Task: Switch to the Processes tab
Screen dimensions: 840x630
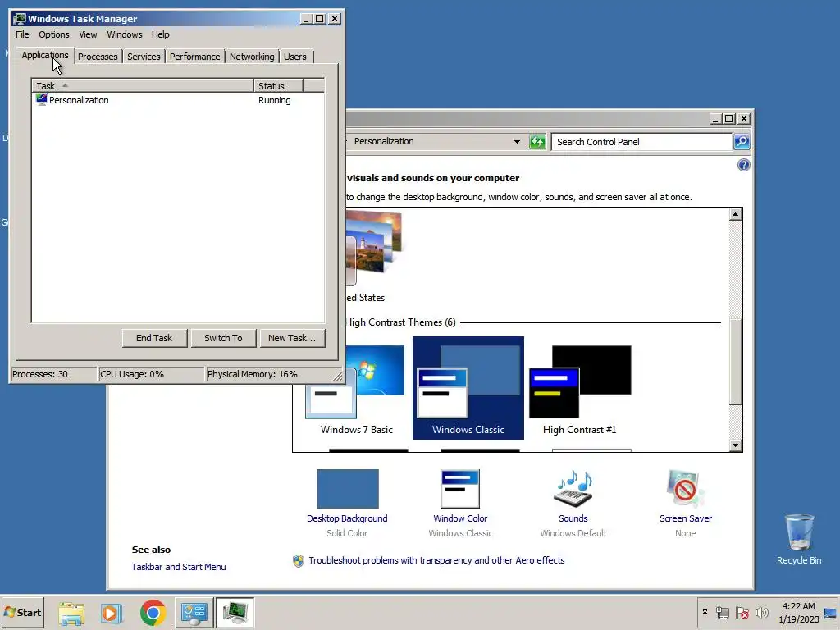Action: coord(98,57)
